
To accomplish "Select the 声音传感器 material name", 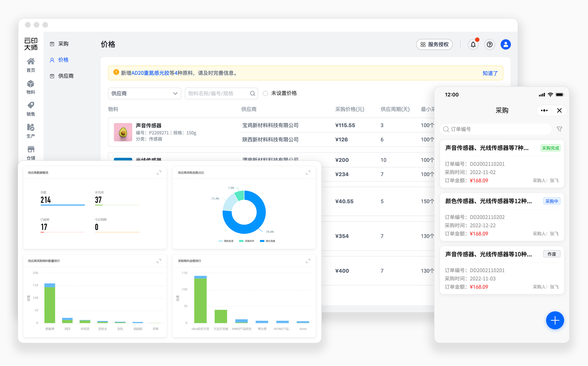I will [x=148, y=126].
